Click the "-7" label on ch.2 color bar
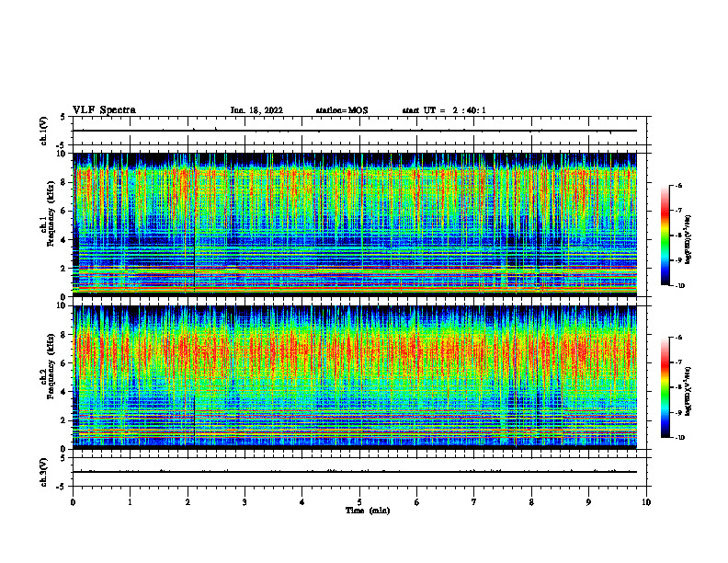 [679, 362]
